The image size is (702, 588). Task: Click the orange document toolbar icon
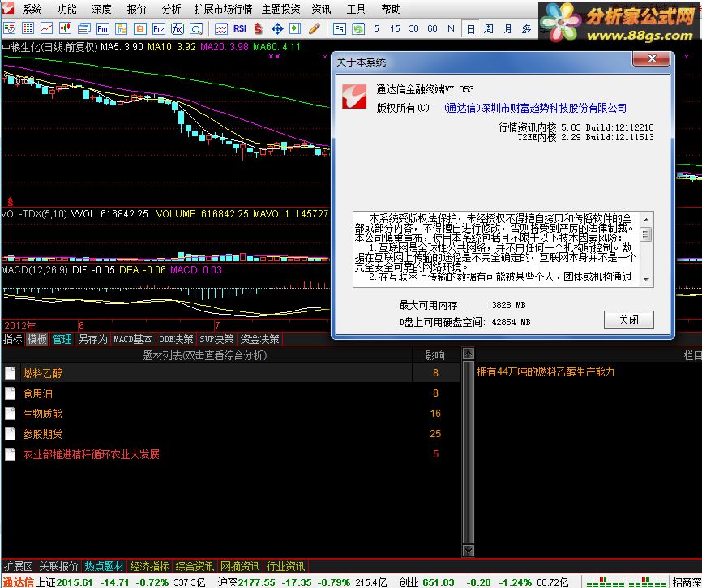(140, 28)
